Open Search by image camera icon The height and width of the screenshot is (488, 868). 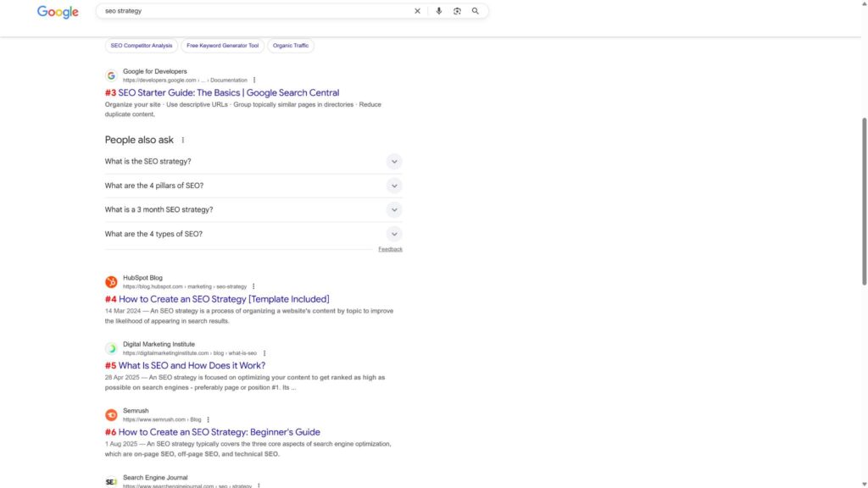[457, 11]
